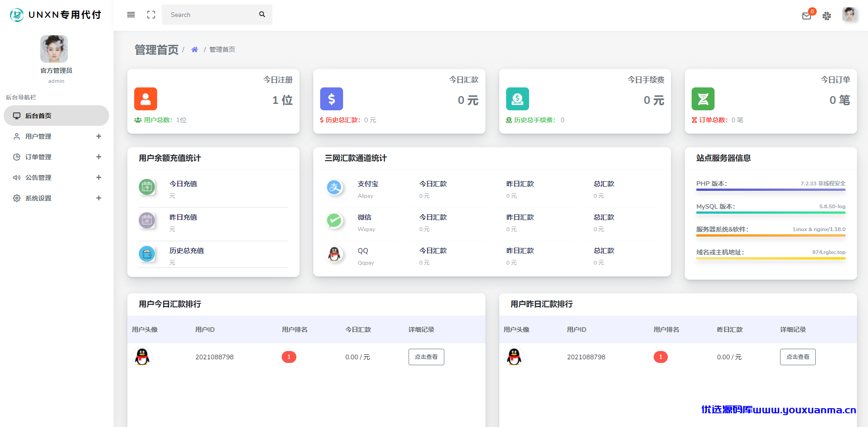The image size is (868, 427).
Task: Click the pie chart icon beside 订单管理
Action: [x=16, y=157]
